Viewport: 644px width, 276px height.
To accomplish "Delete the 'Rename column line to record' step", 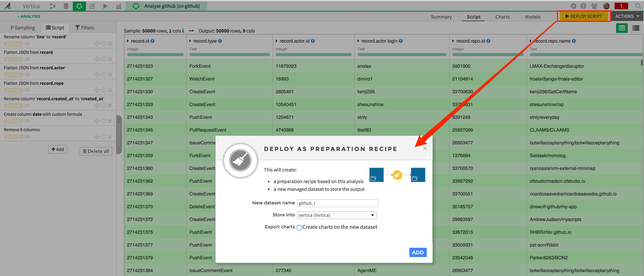I will [x=110, y=44].
